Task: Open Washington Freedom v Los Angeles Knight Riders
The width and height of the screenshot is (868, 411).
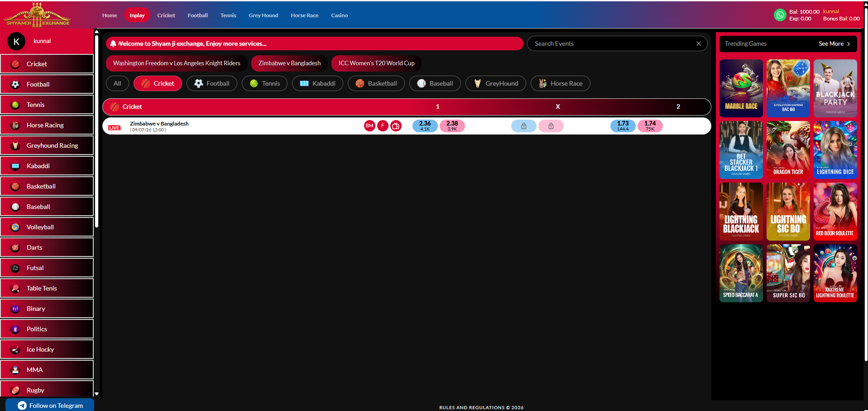Action: pyautogui.click(x=177, y=63)
